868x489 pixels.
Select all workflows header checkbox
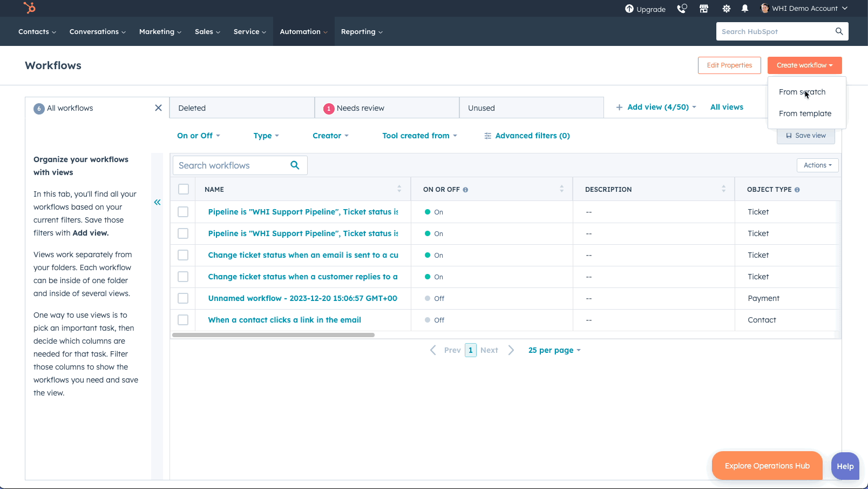pyautogui.click(x=183, y=189)
